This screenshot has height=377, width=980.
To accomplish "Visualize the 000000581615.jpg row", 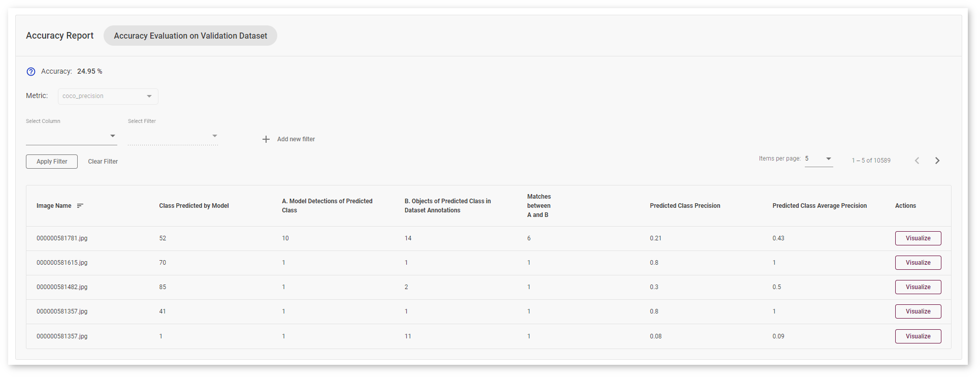I will [918, 263].
